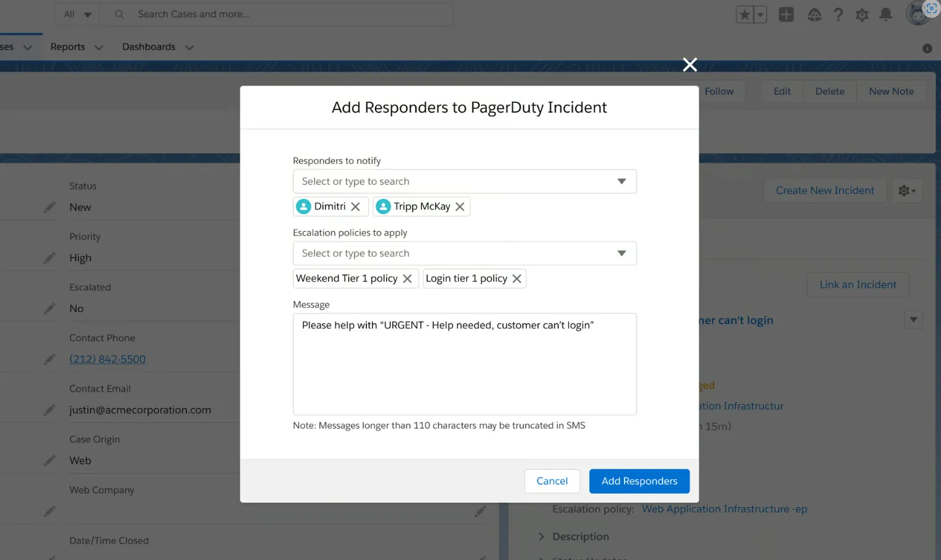Screen dimensions: 941x560
Task: Edit the Web Company pencil icon
Action: [49, 511]
